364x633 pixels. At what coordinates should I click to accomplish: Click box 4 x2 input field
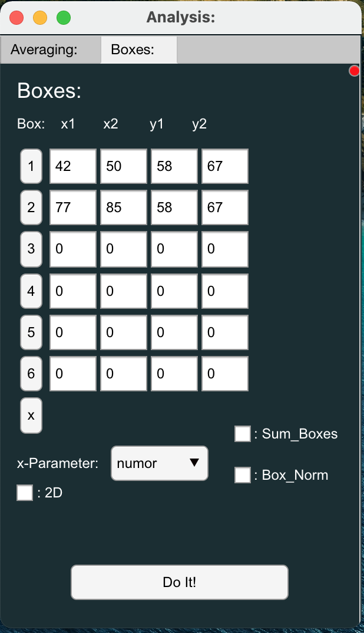coord(124,291)
